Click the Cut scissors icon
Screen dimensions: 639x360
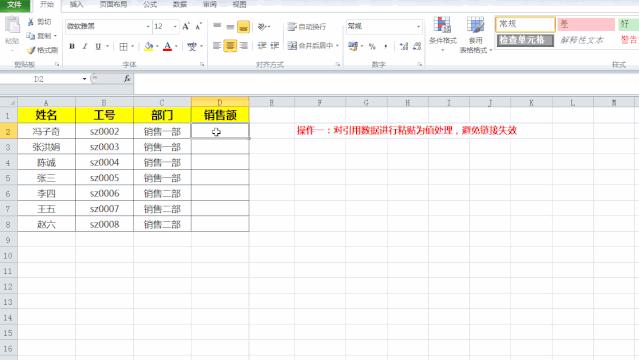pyautogui.click(x=31, y=22)
